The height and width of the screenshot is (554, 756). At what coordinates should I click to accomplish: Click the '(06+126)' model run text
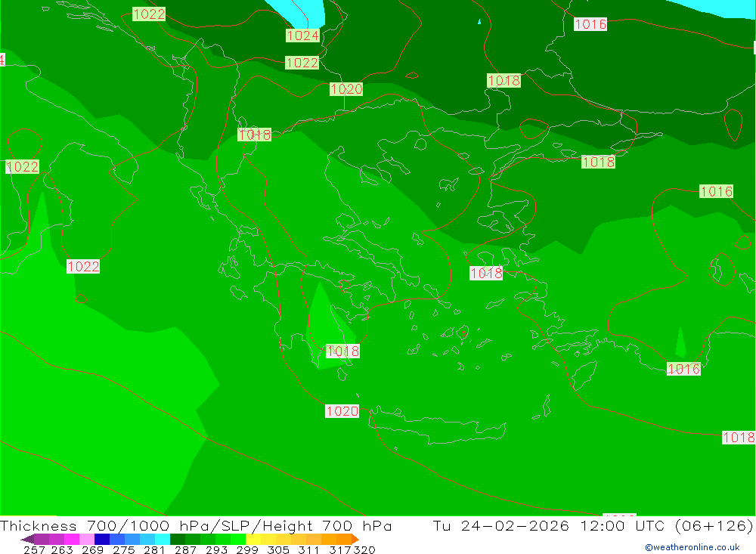714,525
